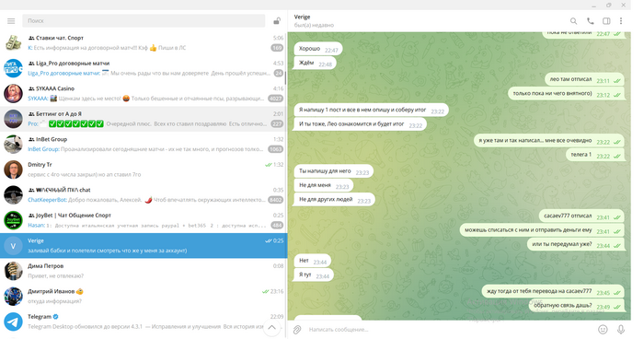Open the Ставки чат. Спорт group

pos(143,42)
